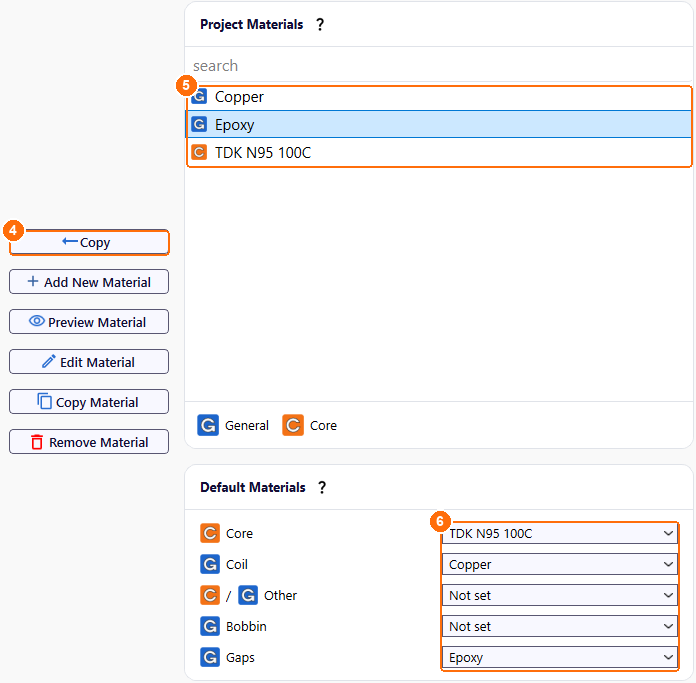Click the eye icon in Preview Material

point(37,321)
